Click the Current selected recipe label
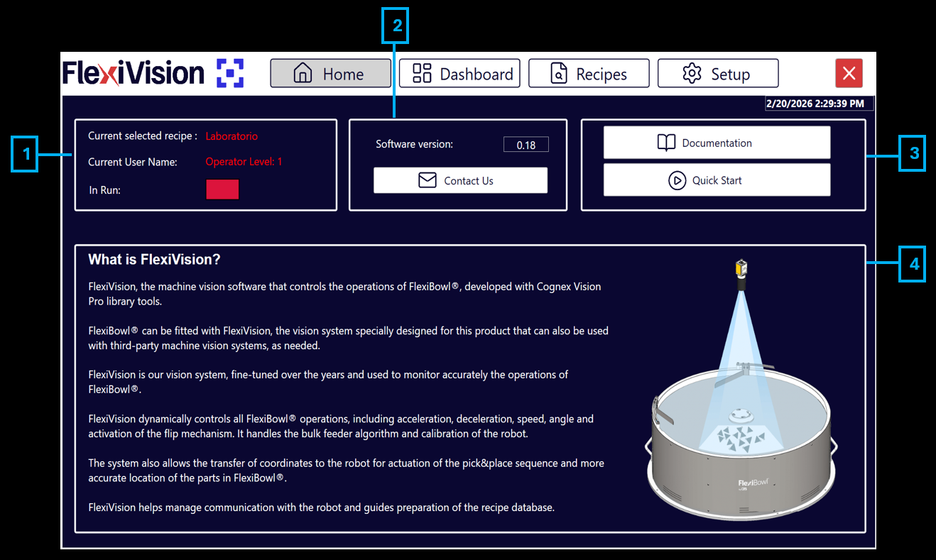The width and height of the screenshot is (936, 560). coord(143,136)
